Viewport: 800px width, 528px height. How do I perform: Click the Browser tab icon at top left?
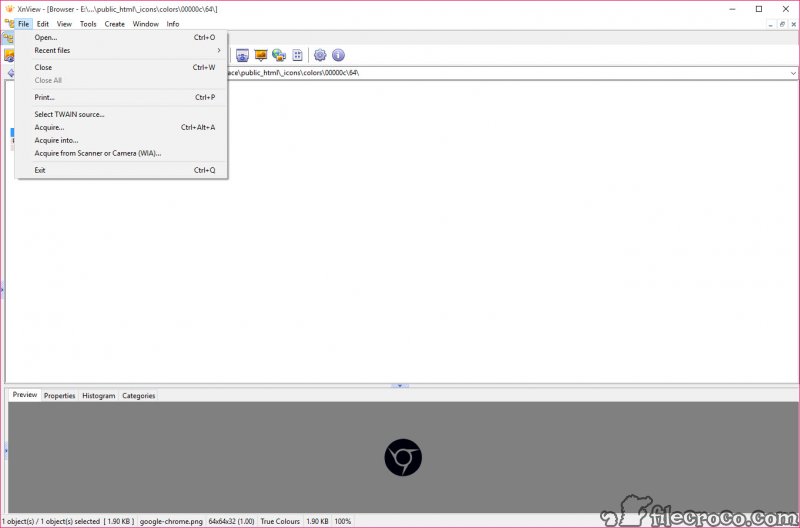tap(7, 38)
